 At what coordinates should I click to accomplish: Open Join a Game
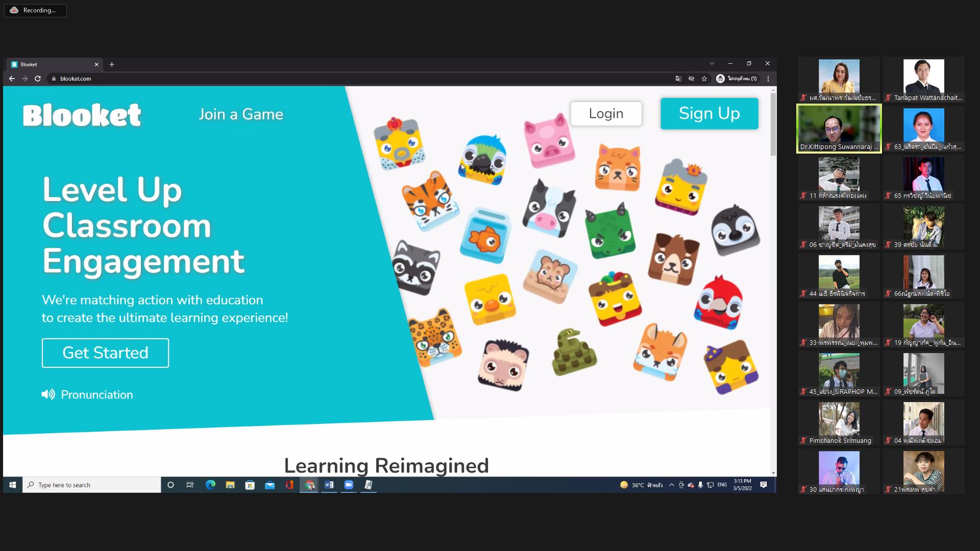[241, 114]
